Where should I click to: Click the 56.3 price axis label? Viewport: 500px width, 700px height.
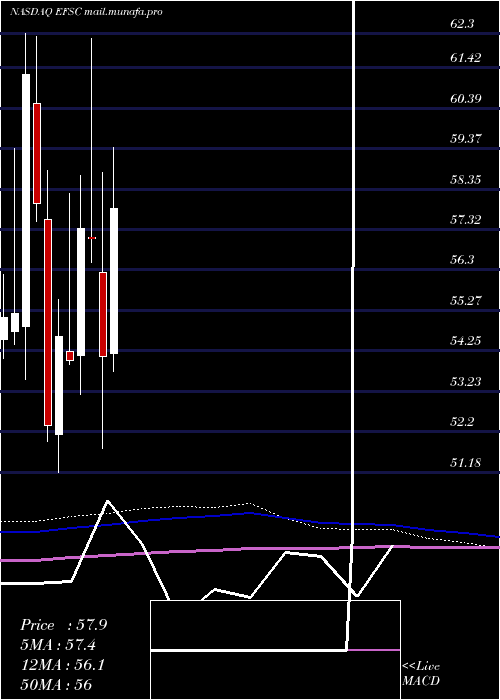pos(462,259)
